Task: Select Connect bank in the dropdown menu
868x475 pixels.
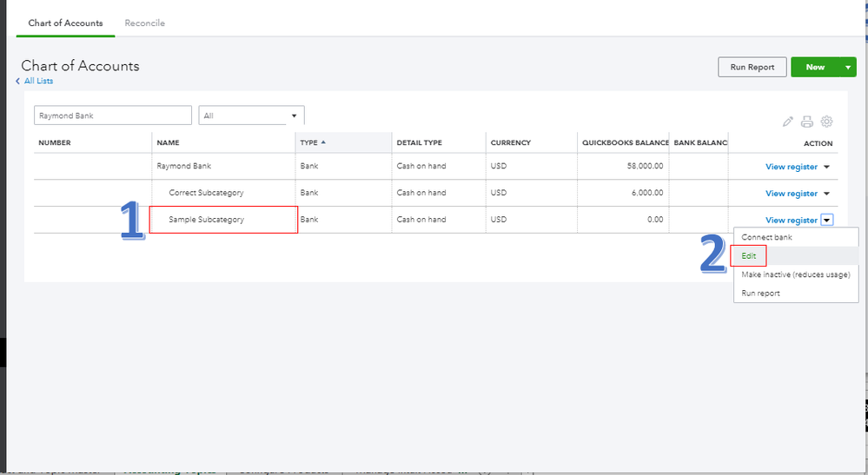Action: tap(766, 238)
